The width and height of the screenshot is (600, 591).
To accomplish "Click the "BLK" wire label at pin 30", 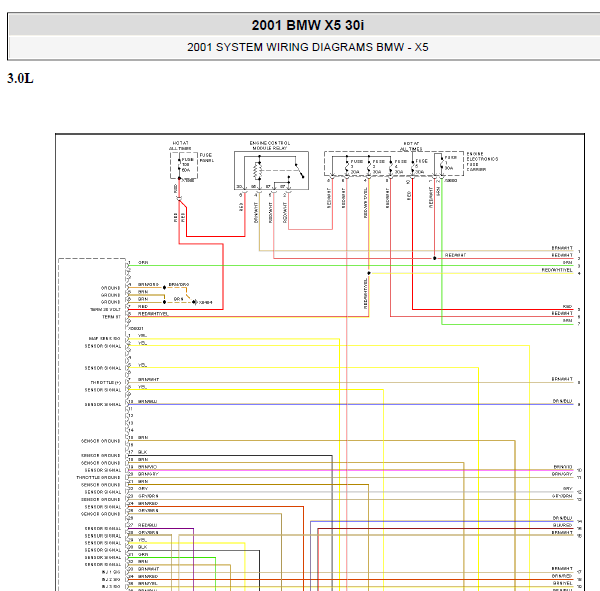I will pyautogui.click(x=142, y=547).
